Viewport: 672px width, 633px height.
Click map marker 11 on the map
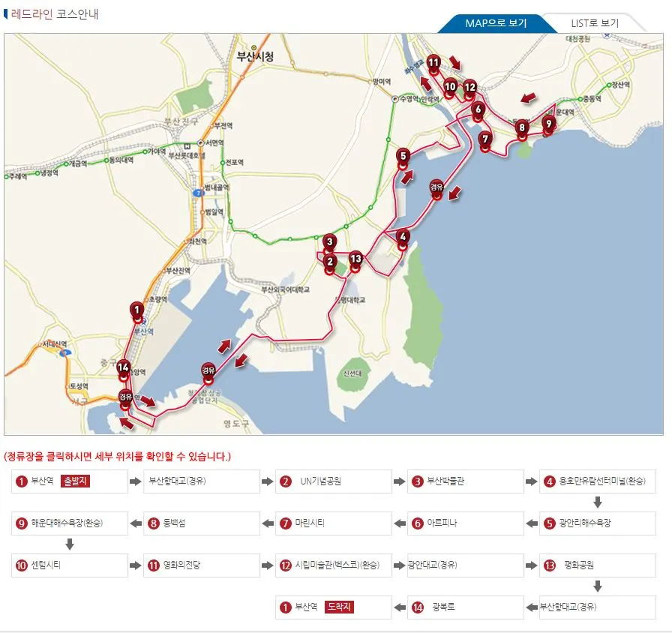coord(433,64)
